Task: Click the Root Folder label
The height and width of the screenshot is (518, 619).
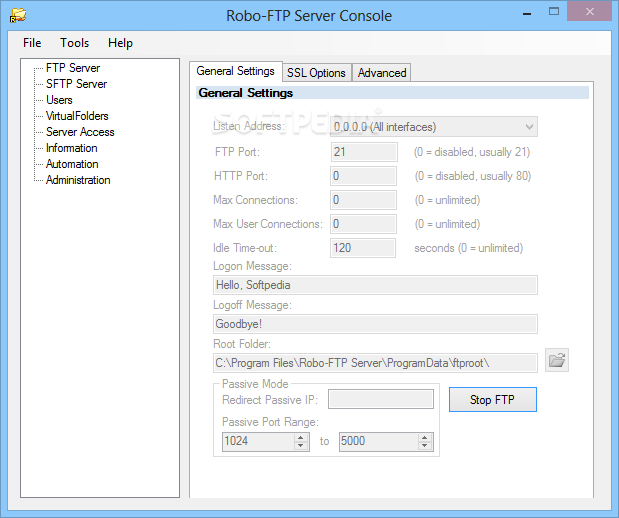Action: point(242,344)
